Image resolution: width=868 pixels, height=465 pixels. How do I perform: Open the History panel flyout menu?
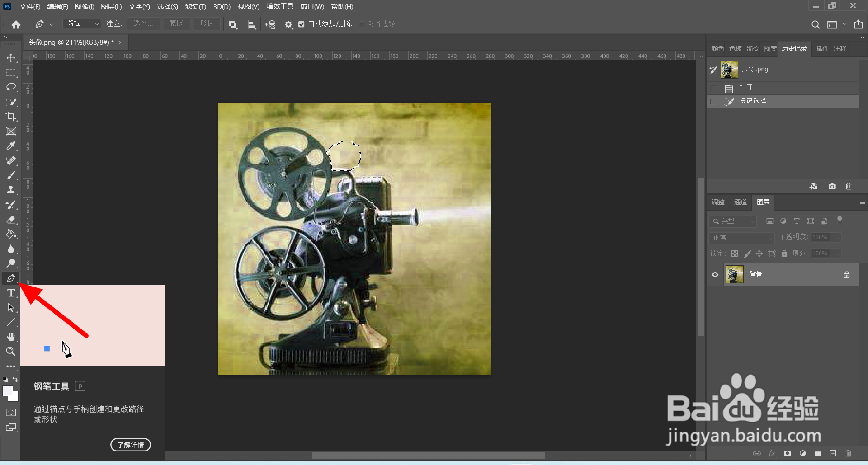[x=862, y=48]
